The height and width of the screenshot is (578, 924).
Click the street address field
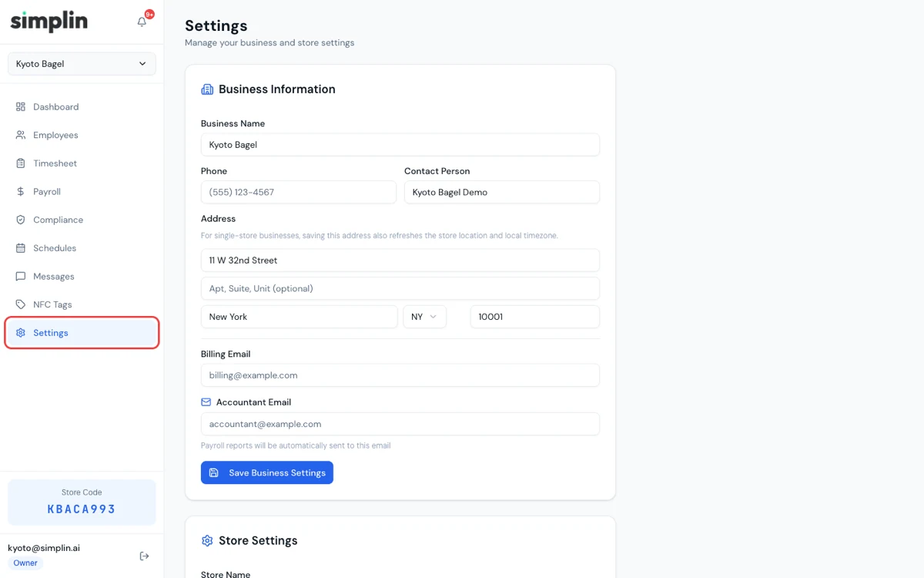click(x=400, y=260)
